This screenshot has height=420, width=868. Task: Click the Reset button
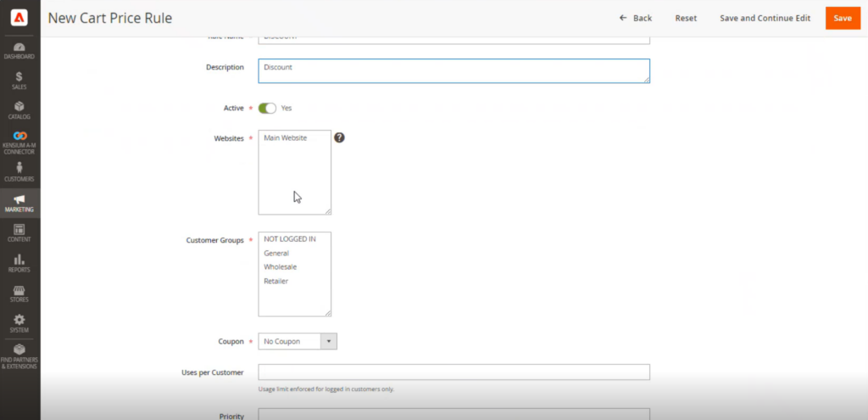click(686, 19)
